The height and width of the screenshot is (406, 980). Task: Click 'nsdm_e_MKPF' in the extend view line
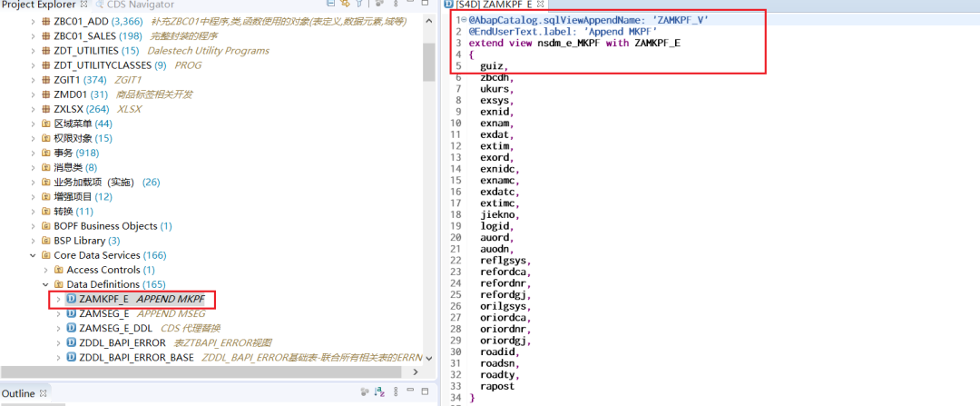569,43
